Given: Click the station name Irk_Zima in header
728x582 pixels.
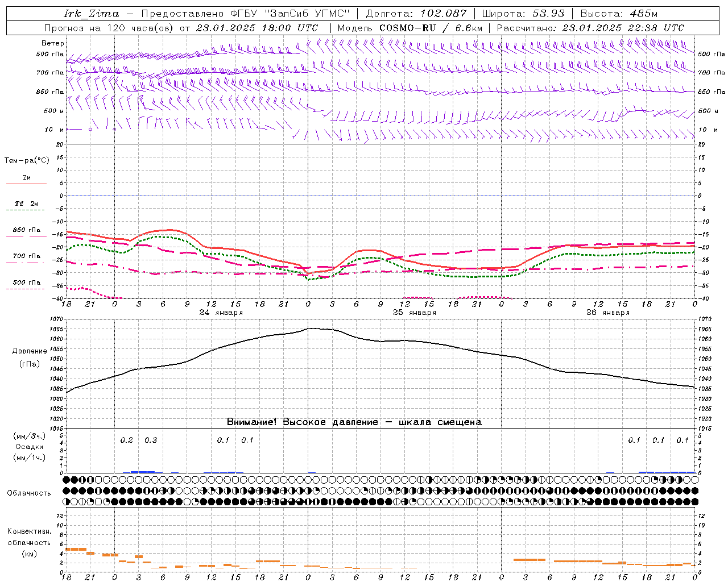Looking at the screenshot, I should click(x=91, y=14).
